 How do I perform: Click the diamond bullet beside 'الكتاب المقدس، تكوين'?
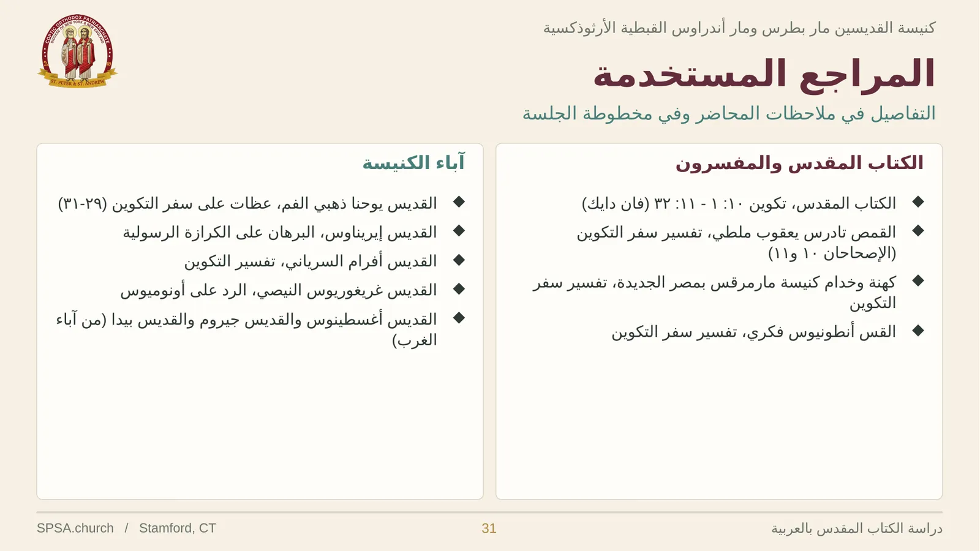[x=918, y=202]
